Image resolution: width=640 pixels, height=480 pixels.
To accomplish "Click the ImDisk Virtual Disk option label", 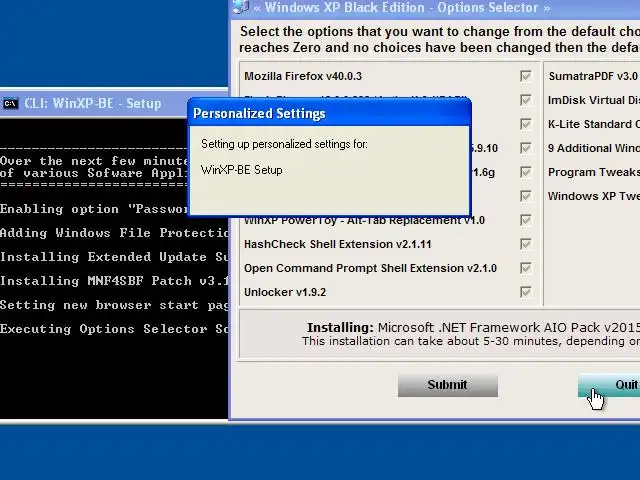I will point(594,100).
